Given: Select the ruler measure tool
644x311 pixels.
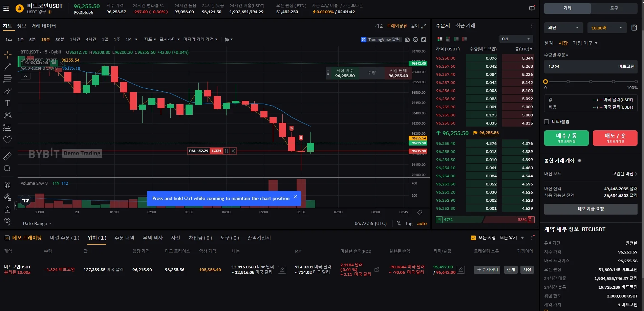Looking at the screenshot, I should pyautogui.click(x=7, y=156).
